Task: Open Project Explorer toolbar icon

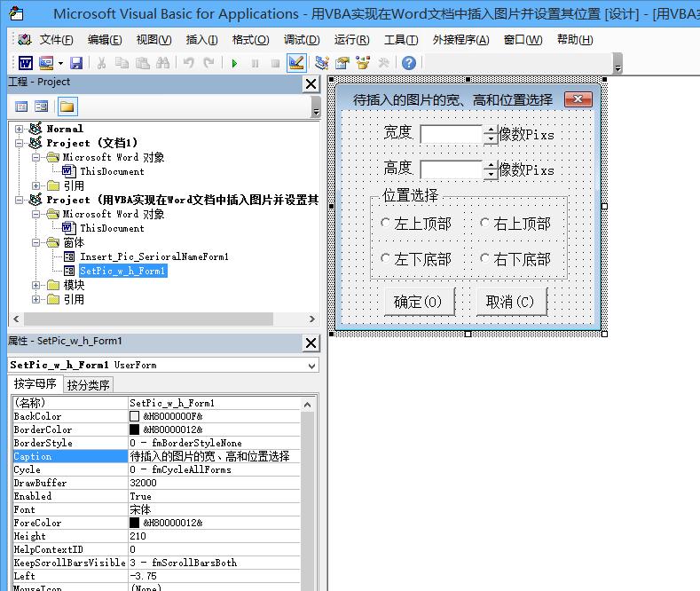Action: coord(321,63)
